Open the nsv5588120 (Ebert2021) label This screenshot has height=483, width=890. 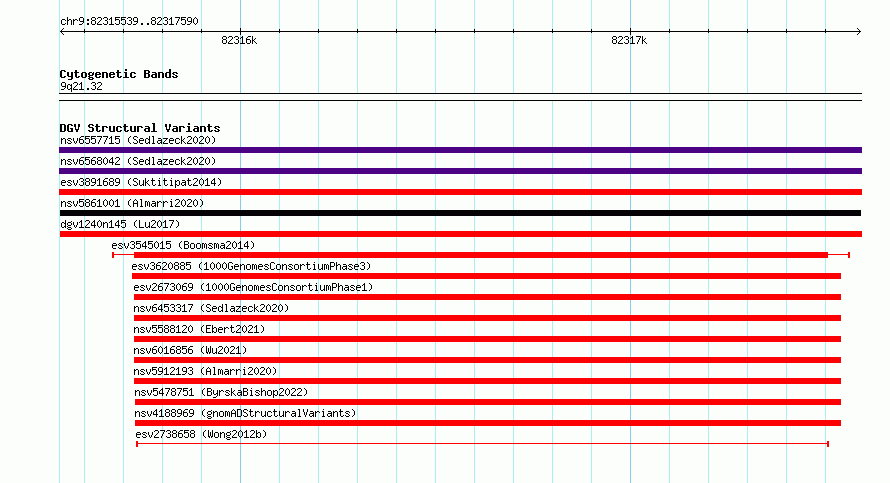[199, 329]
